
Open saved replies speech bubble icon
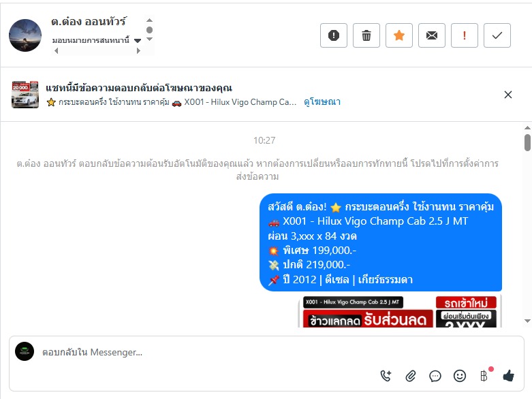[x=435, y=376]
